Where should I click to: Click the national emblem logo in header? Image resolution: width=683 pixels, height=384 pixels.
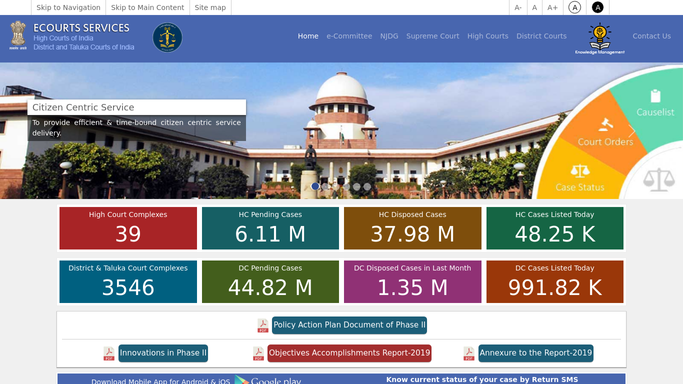(18, 35)
